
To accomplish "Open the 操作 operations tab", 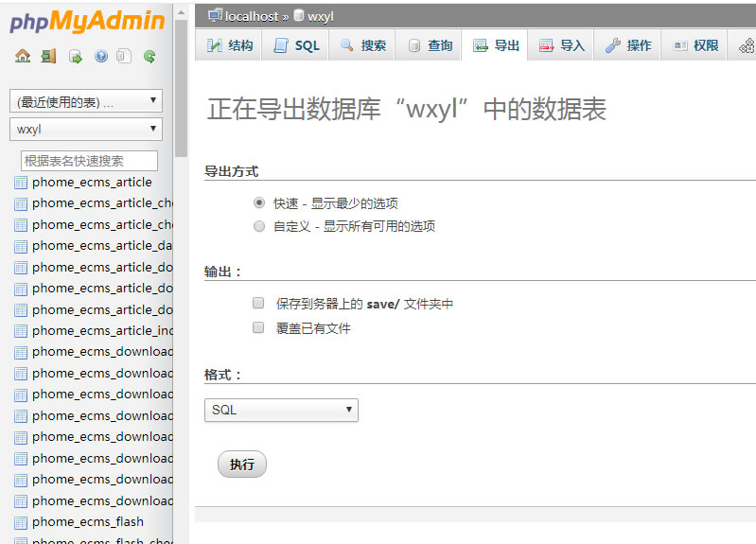I will pyautogui.click(x=627, y=45).
